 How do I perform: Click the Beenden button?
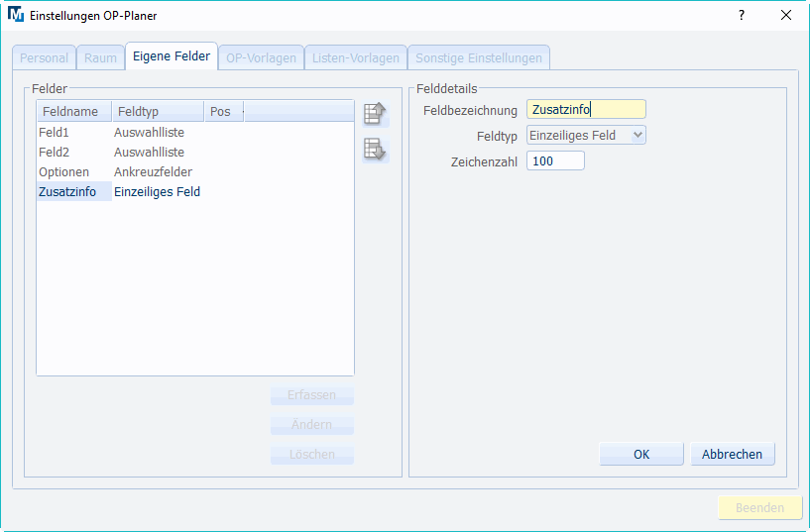coord(759,508)
